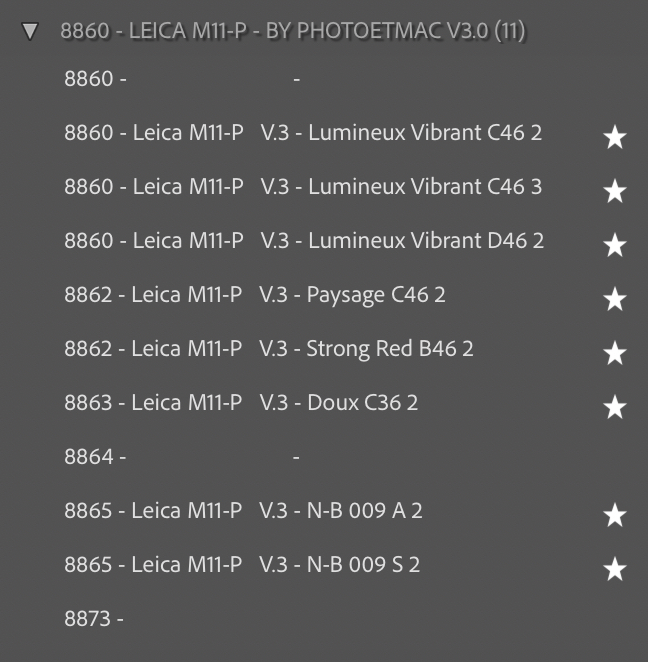Choose the Paysage C46 2 preset
Viewport: 648px width, 662px height.
click(255, 294)
